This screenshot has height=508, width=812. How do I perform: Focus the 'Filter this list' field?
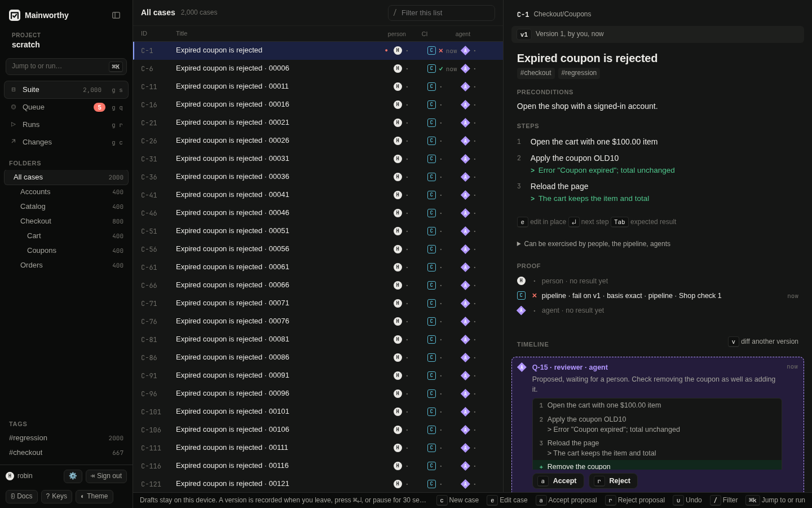click(x=442, y=13)
